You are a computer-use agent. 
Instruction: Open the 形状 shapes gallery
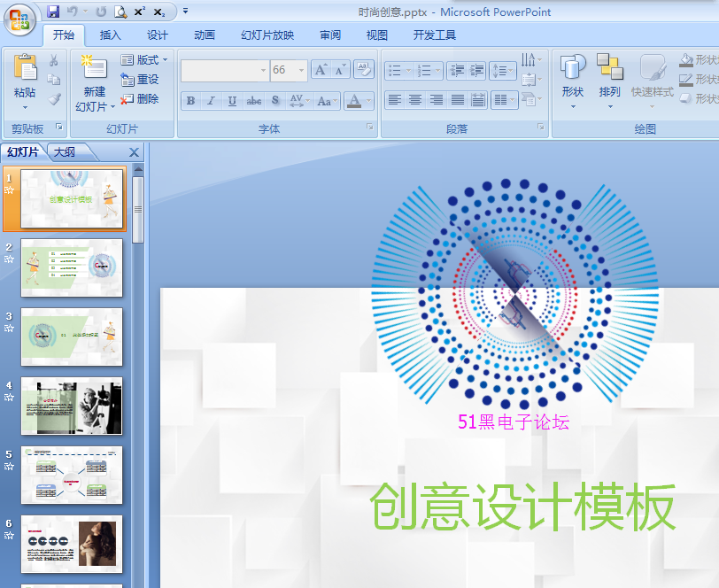pyautogui.click(x=573, y=81)
